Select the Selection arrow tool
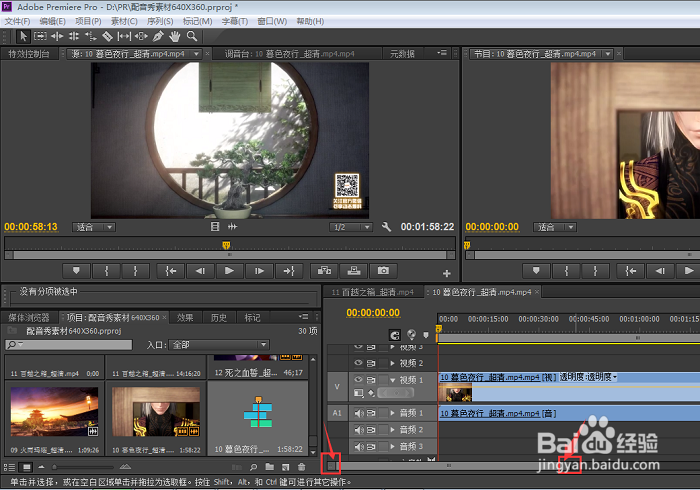700x490 pixels. coord(23,36)
